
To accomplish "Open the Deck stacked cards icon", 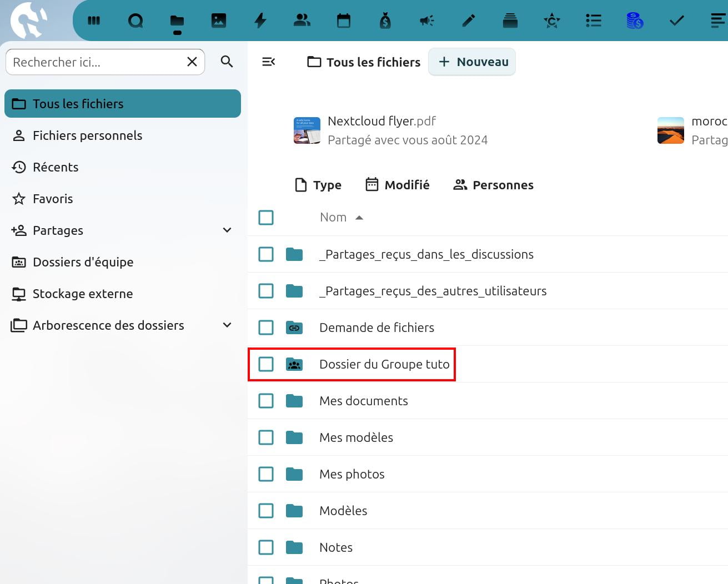I will point(510,21).
